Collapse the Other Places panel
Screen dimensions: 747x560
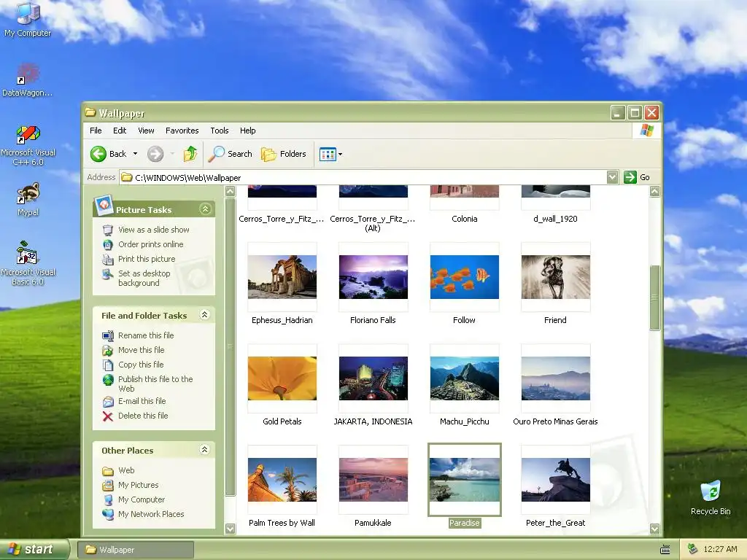tap(205, 449)
